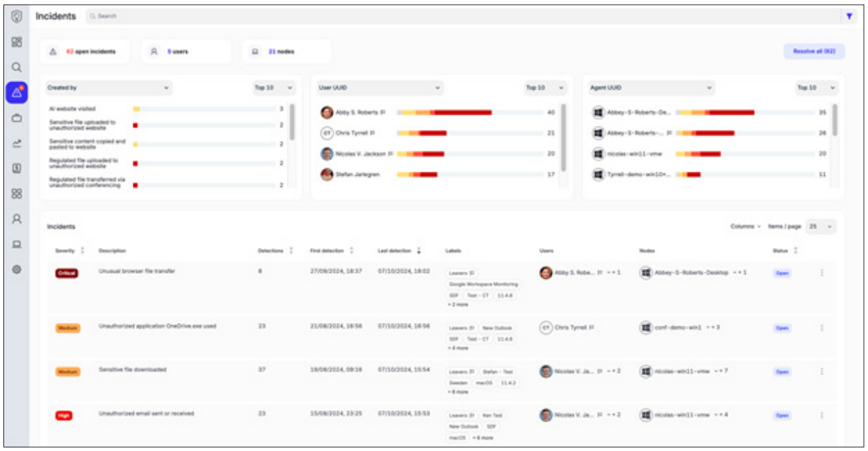Open three-dot menu for Critical incident row
This screenshot has height=451, width=868.
click(x=821, y=273)
